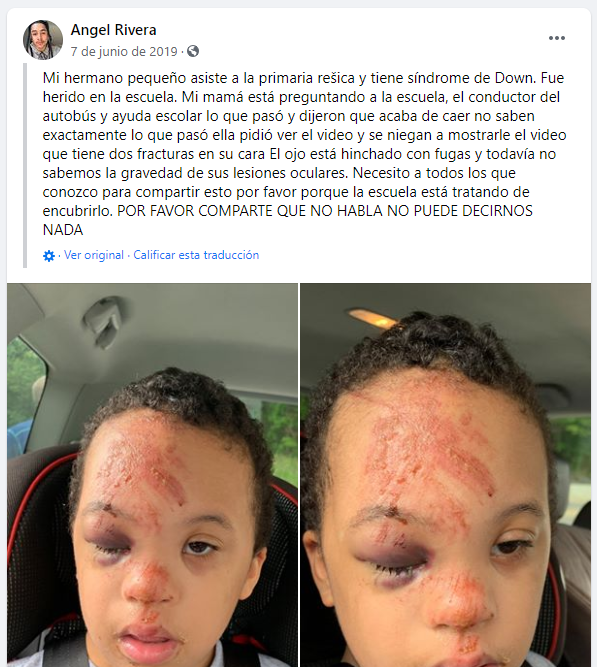Click Calificar esta traducción
This screenshot has width=597, height=667.
point(196,255)
